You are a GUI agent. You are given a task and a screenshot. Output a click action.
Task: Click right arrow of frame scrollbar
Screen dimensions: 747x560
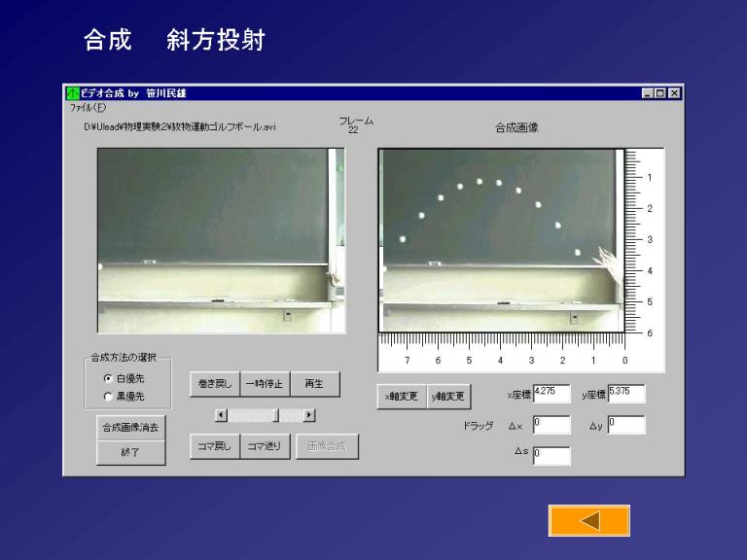(x=309, y=415)
